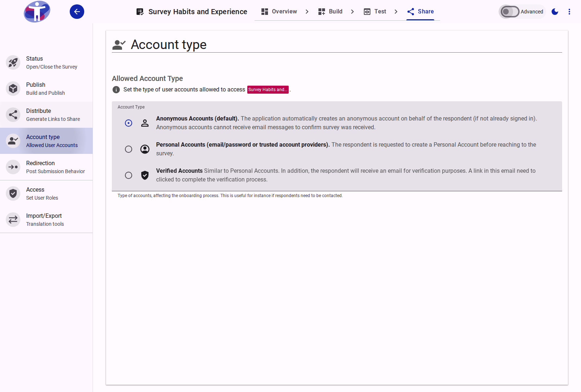Open Distribute to generate share links
The image size is (581, 392).
click(46, 115)
